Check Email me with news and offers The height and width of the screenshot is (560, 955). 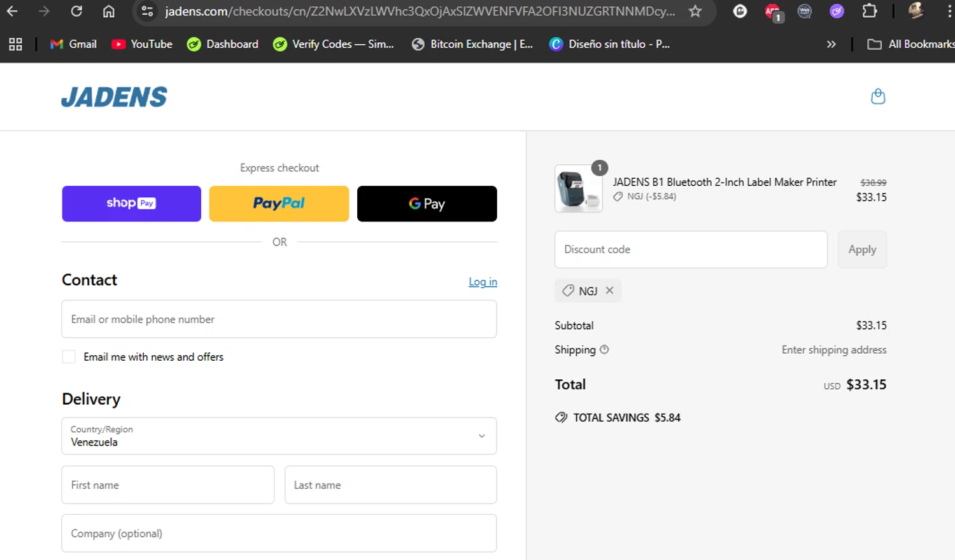[69, 357]
